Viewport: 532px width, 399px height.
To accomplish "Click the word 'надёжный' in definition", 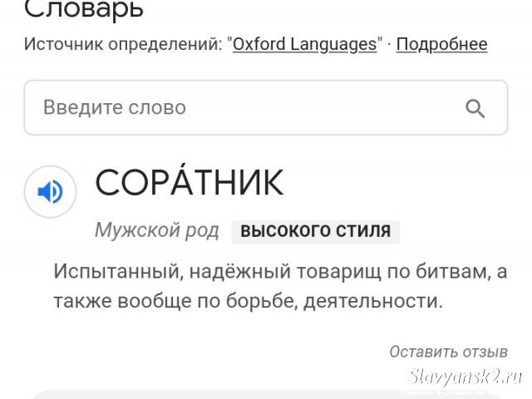I will pos(240,272).
